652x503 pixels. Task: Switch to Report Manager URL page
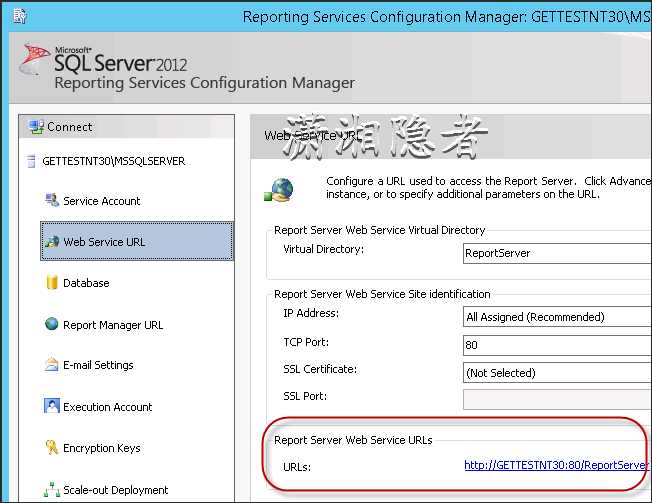113,325
